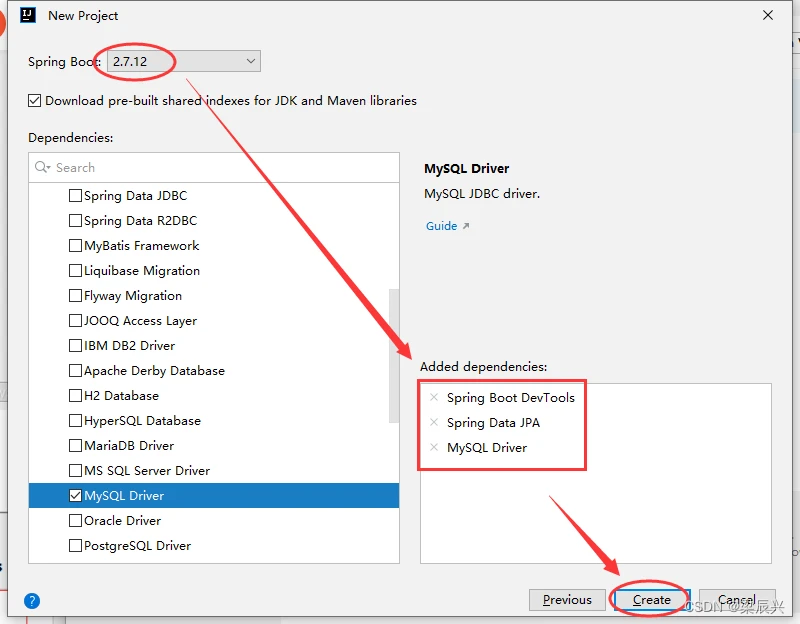Select MySQL Driver text in added dependencies
Screen dimensions: 800x624
(x=487, y=447)
